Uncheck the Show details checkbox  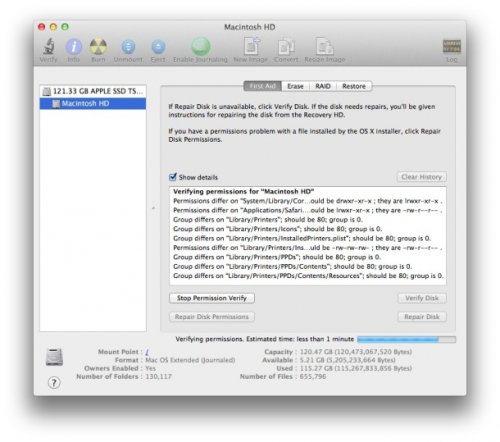click(173, 177)
